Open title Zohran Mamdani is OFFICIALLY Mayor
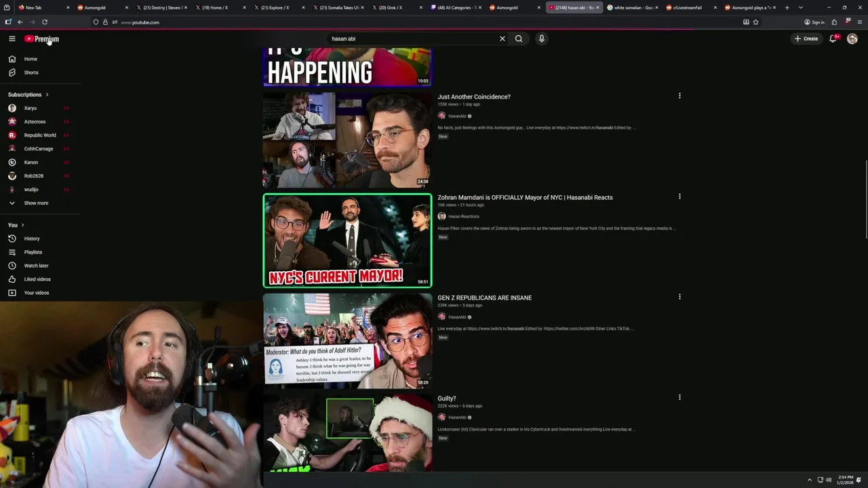The height and width of the screenshot is (488, 868). coord(525,197)
